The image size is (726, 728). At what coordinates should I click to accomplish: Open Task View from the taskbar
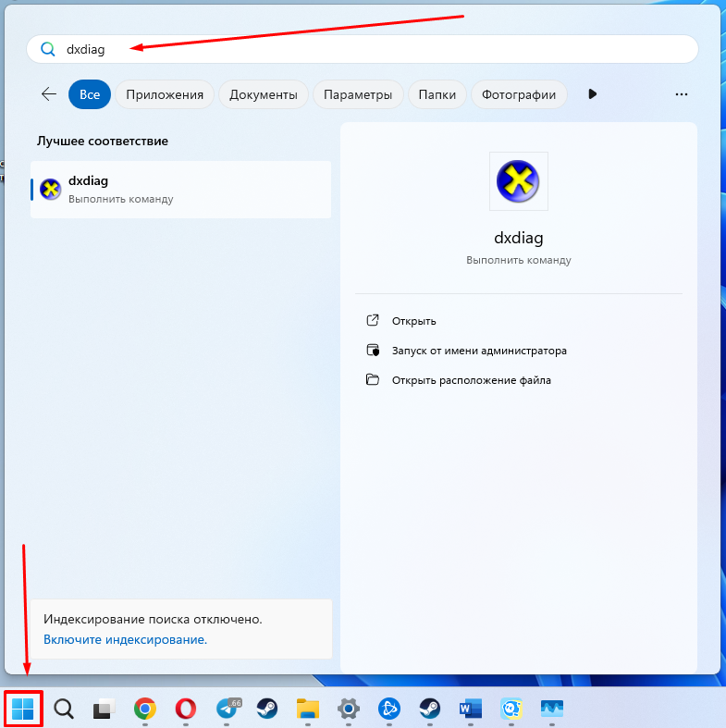tap(104, 709)
